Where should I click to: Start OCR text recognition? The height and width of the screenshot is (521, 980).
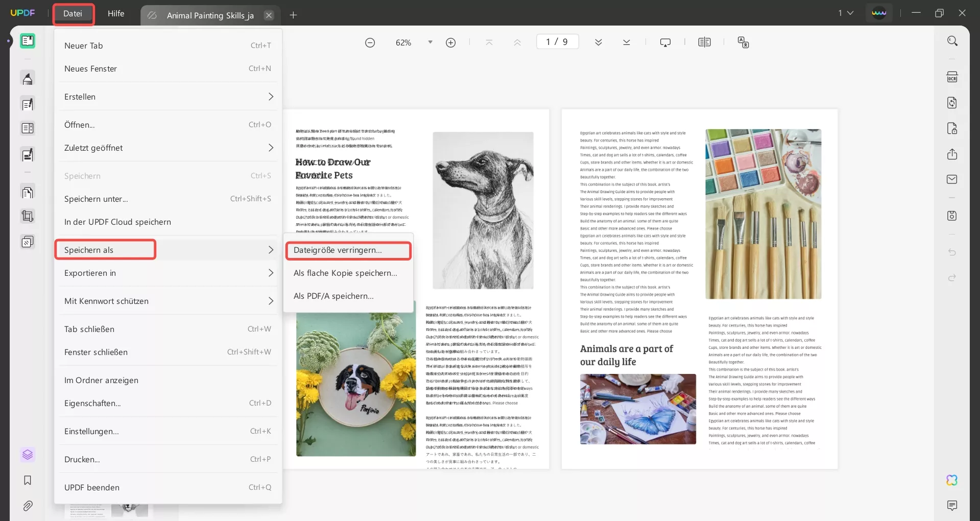pyautogui.click(x=952, y=76)
